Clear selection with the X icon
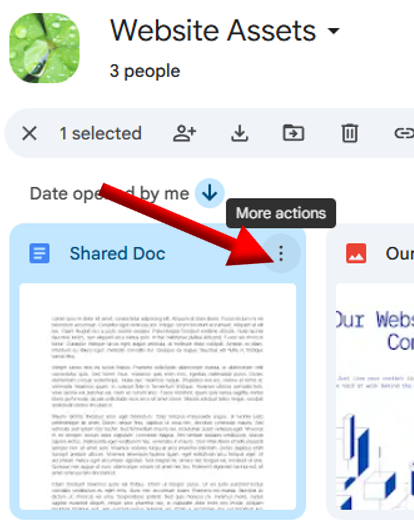Image resolution: width=414 pixels, height=532 pixels. coord(30,133)
